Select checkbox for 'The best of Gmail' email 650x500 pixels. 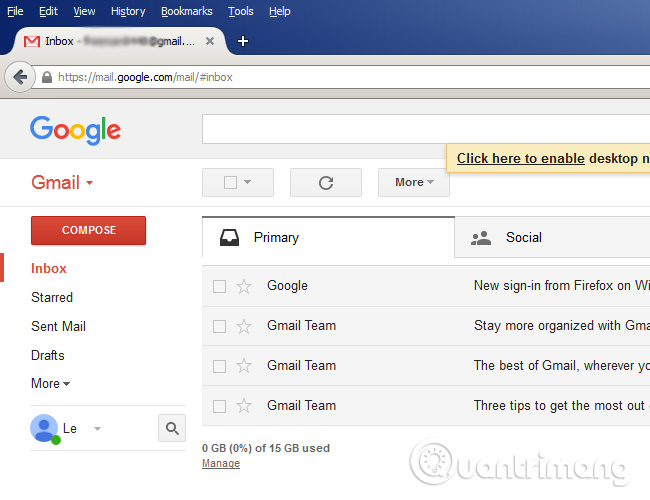point(219,367)
